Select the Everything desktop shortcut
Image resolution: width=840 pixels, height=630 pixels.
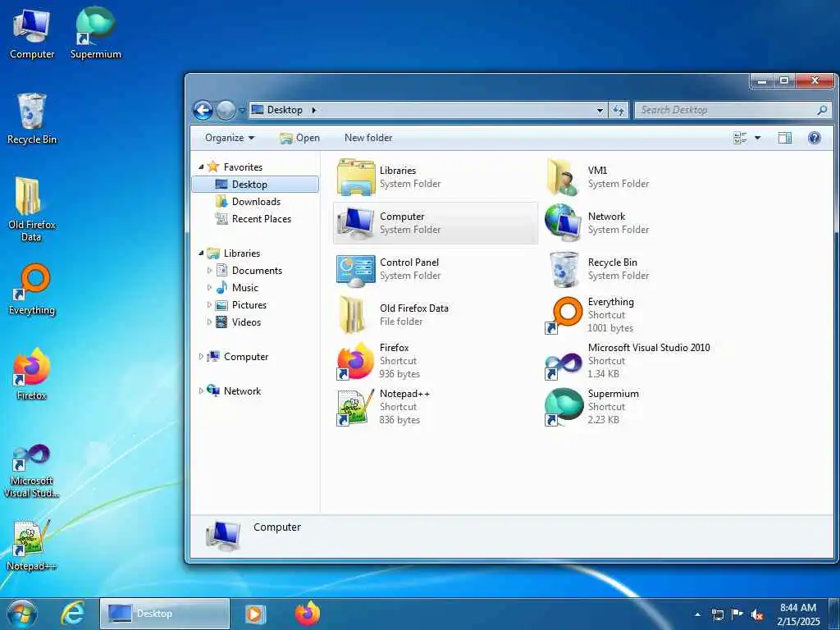32,290
